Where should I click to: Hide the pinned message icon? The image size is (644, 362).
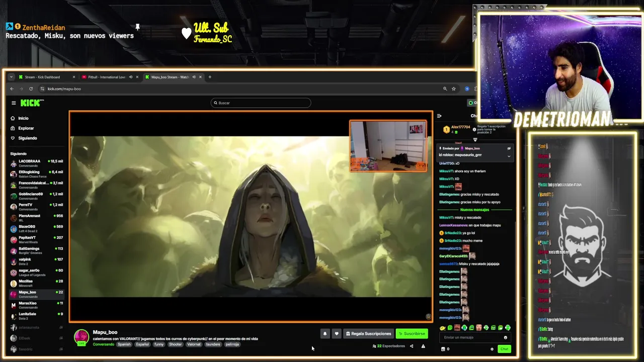[509, 149]
